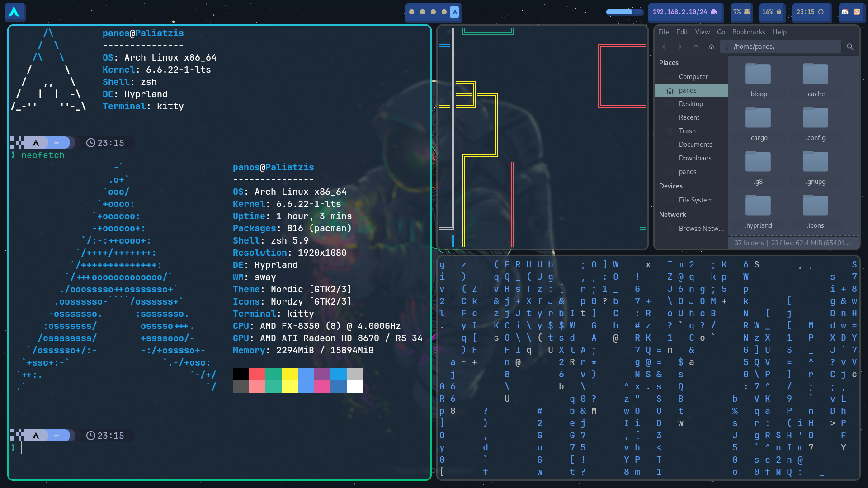Image resolution: width=868 pixels, height=488 pixels.
Task: Open the View menu
Action: 702,32
